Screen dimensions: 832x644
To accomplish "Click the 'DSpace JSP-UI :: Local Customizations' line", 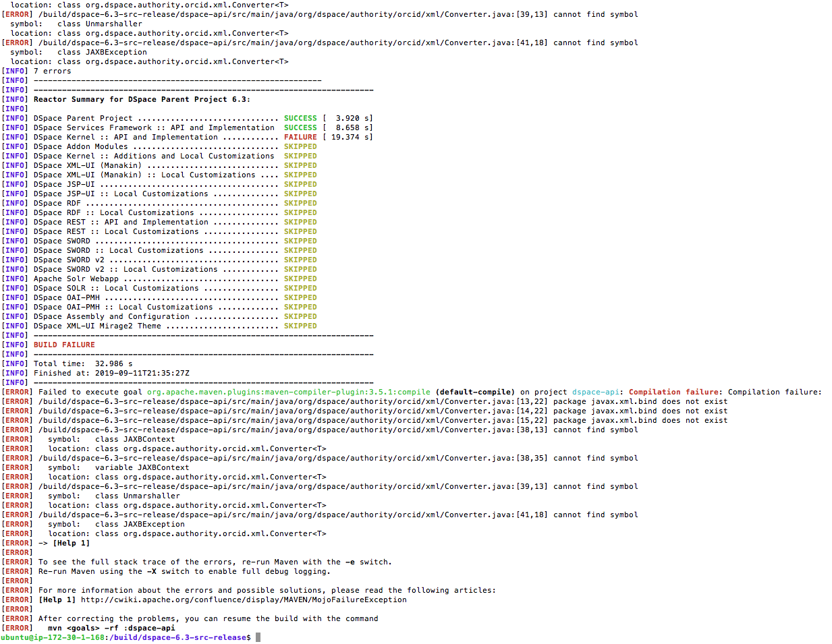I will 159,194.
